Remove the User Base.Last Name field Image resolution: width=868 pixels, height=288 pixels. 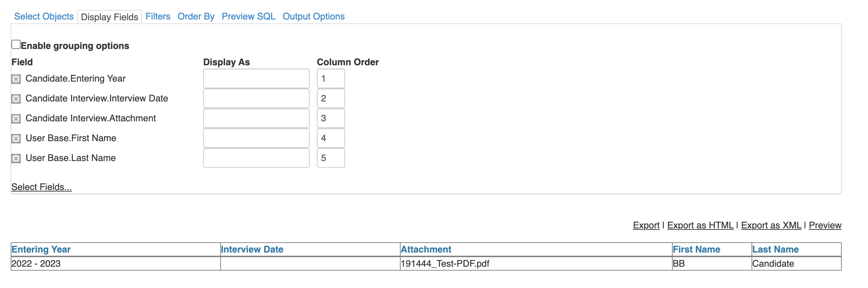tap(16, 159)
